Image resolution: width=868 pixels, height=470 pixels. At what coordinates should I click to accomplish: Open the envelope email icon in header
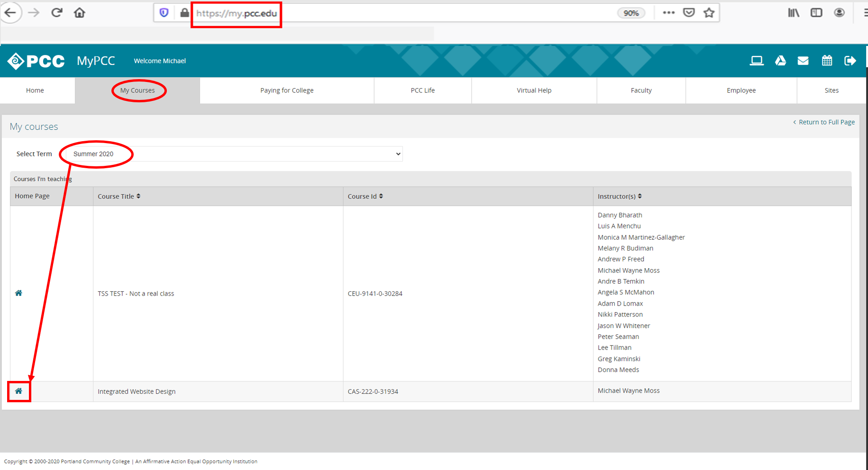[x=803, y=61]
